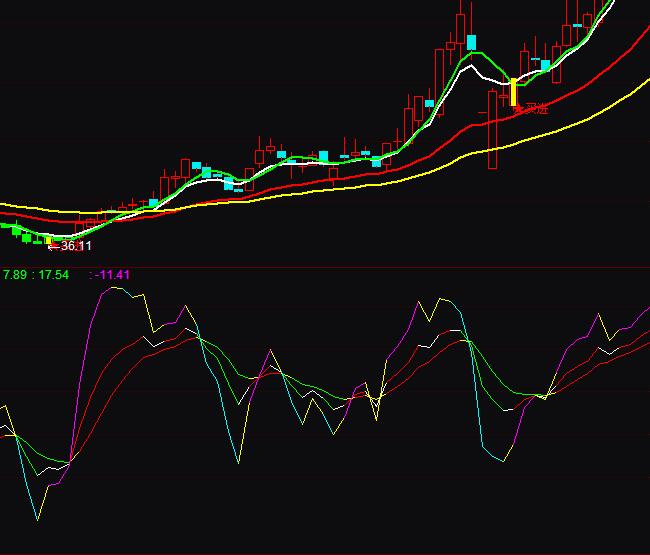
Task: Select the cyan candle right of the yellow signal bar
Action: (x=546, y=65)
